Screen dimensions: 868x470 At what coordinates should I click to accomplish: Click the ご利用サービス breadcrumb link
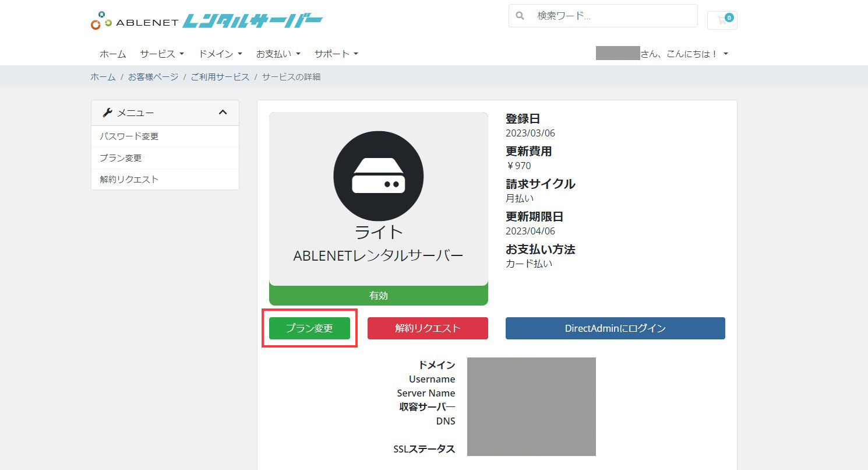tap(220, 77)
